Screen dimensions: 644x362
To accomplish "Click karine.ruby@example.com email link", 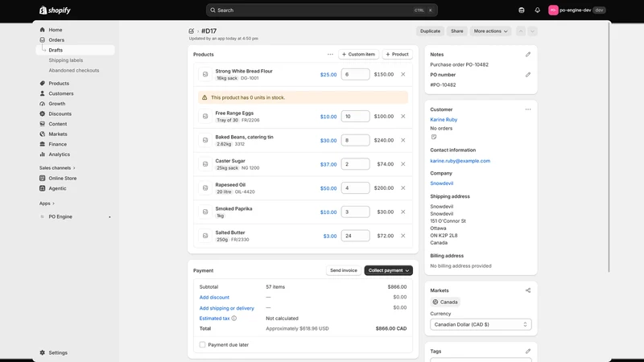I will pos(460,161).
